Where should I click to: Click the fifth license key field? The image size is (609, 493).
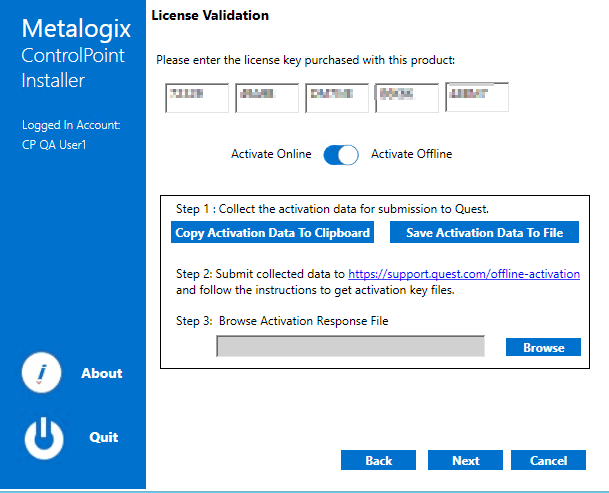point(477,97)
